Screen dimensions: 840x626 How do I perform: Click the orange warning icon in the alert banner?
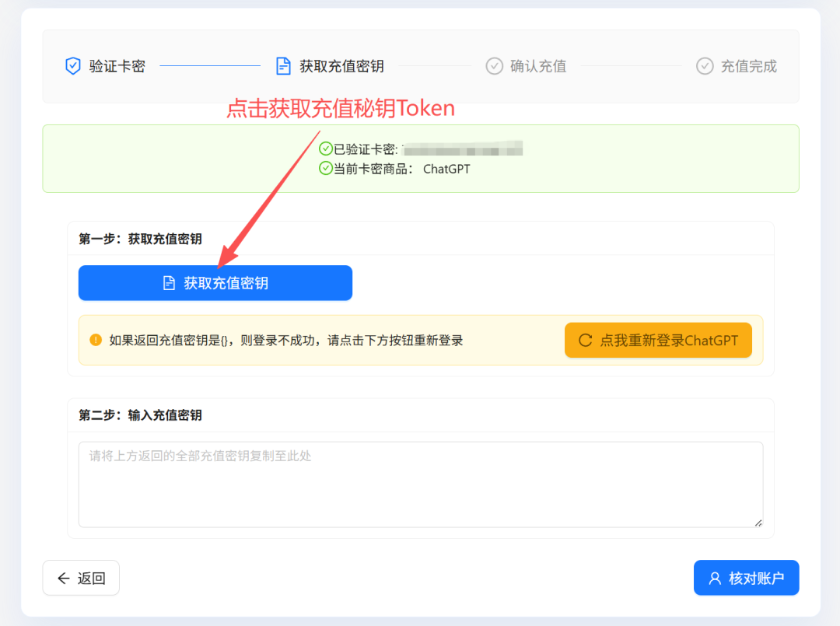(95, 340)
